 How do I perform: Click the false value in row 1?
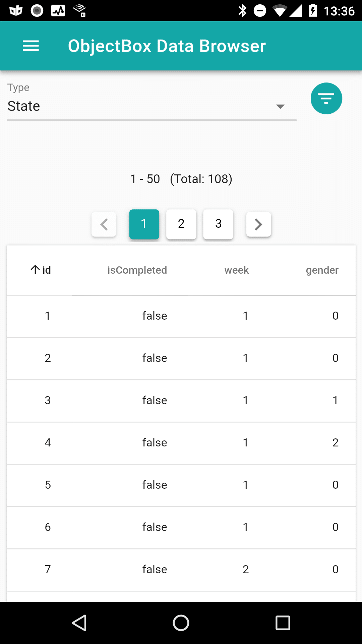click(155, 316)
